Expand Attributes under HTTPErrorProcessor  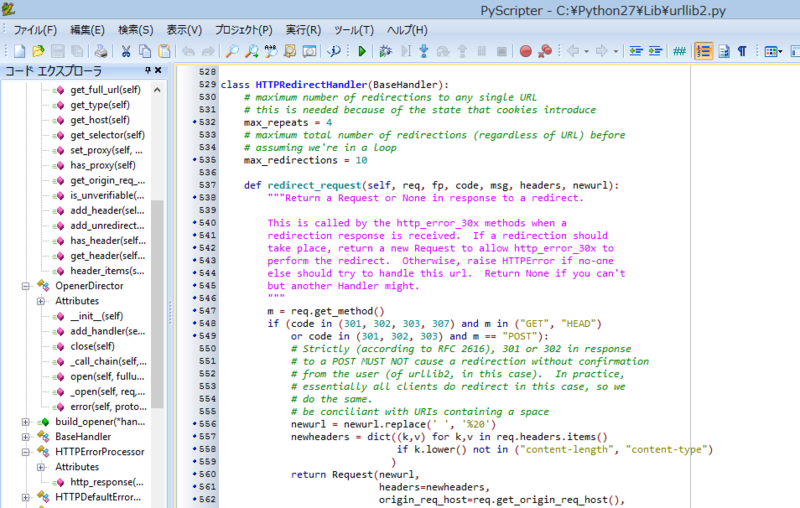tap(41, 467)
